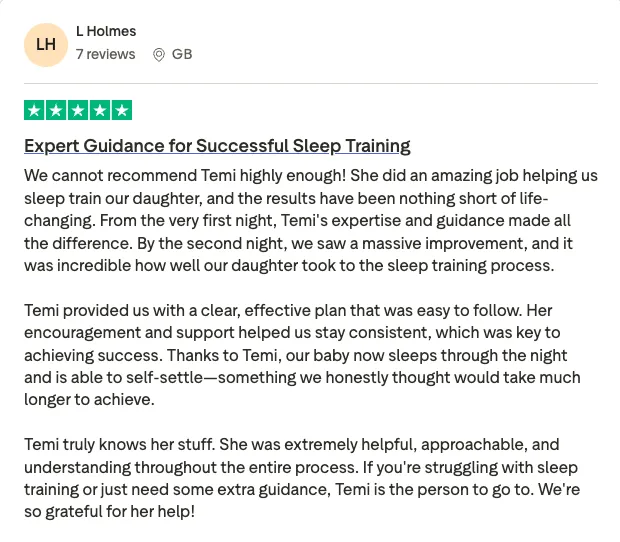Image resolution: width=620 pixels, height=542 pixels.
Task: Click the first green rating star
Action: [x=34, y=110]
